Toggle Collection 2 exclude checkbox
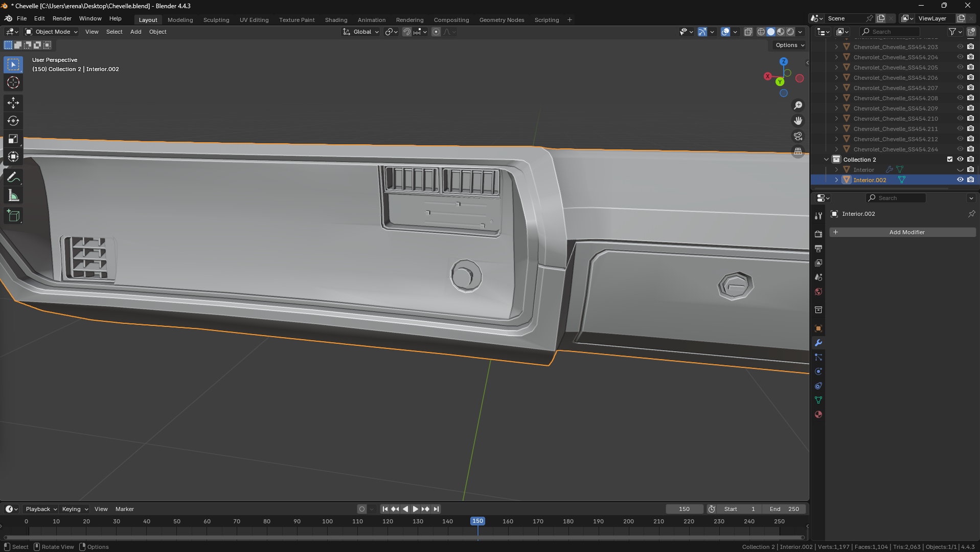This screenshot has width=980, height=552. 949,159
